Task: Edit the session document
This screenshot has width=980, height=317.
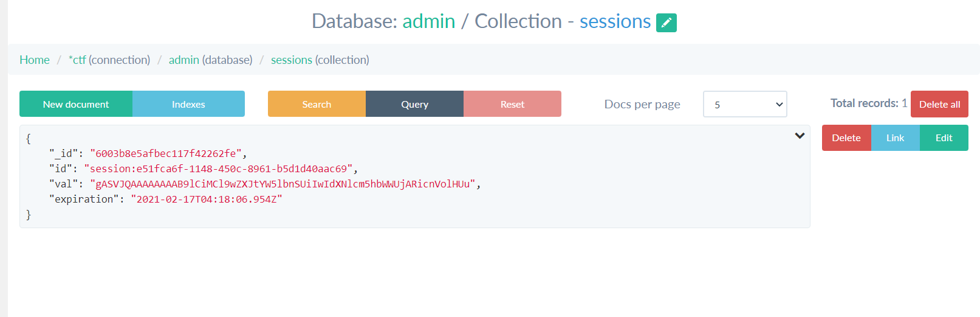Action: tap(944, 138)
